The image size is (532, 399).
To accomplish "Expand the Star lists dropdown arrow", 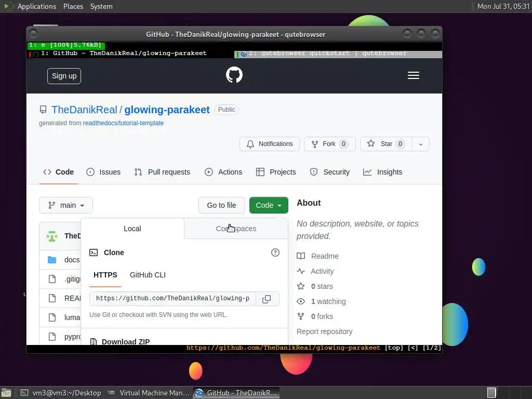I will coord(421,144).
